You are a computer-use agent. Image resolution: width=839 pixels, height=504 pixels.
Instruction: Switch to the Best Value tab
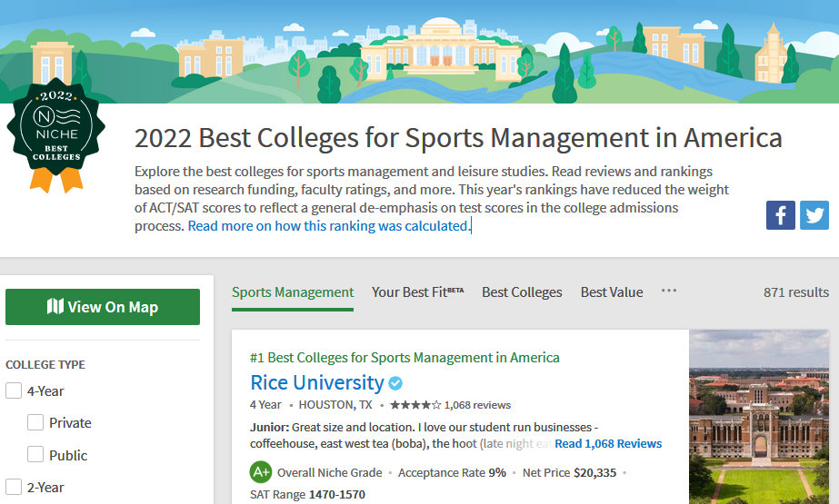pyautogui.click(x=612, y=292)
